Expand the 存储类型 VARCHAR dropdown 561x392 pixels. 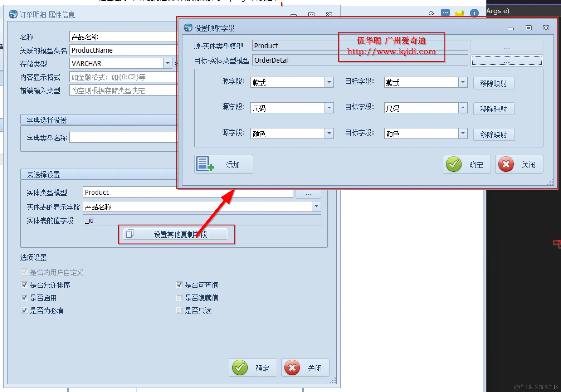click(x=167, y=64)
